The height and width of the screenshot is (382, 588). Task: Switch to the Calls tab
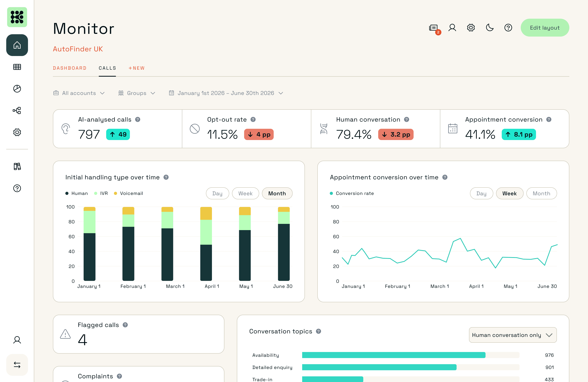tap(107, 68)
